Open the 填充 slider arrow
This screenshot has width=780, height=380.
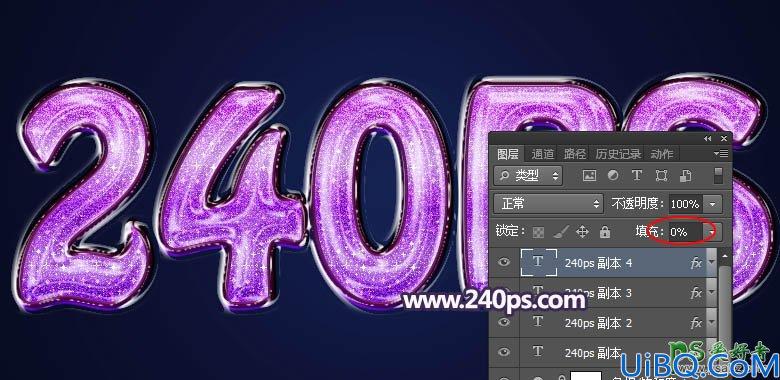(712, 232)
